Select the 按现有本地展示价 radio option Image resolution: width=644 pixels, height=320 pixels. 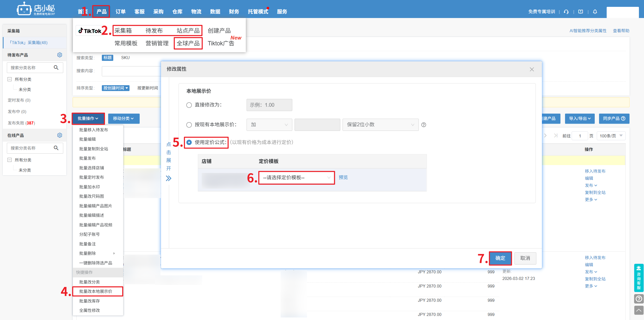tap(189, 125)
